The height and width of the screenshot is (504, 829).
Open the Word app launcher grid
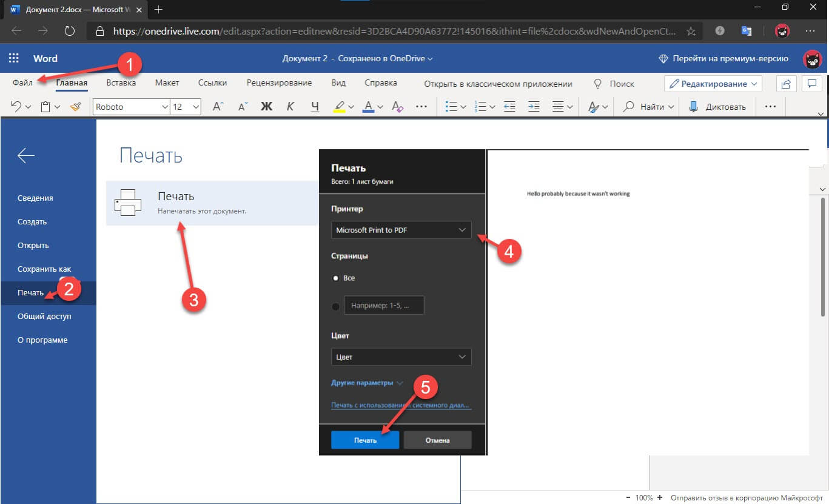(13, 59)
